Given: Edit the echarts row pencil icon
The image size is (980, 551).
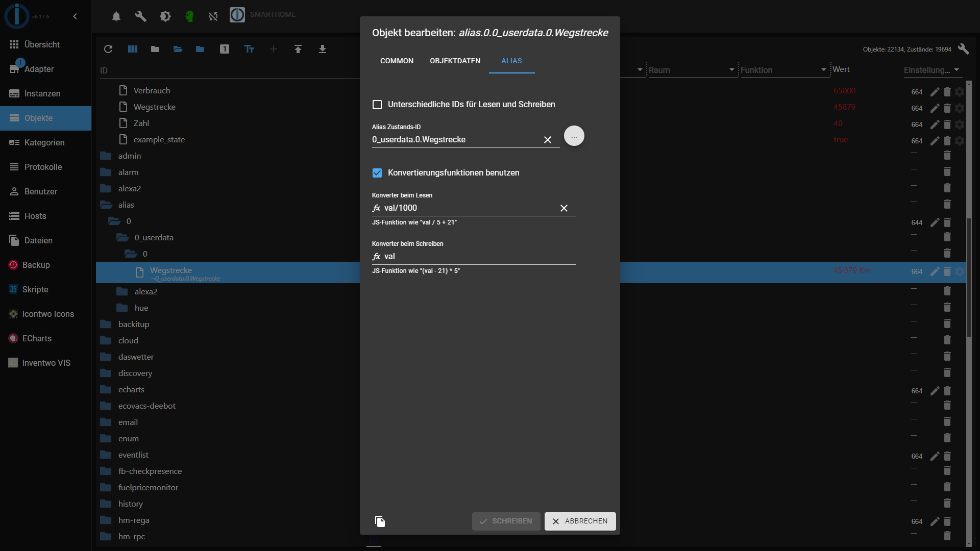Looking at the screenshot, I should point(935,391).
